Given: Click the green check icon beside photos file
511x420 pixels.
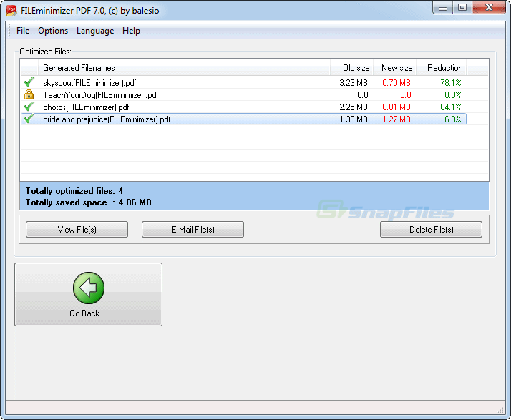Looking at the screenshot, I should click(29, 107).
